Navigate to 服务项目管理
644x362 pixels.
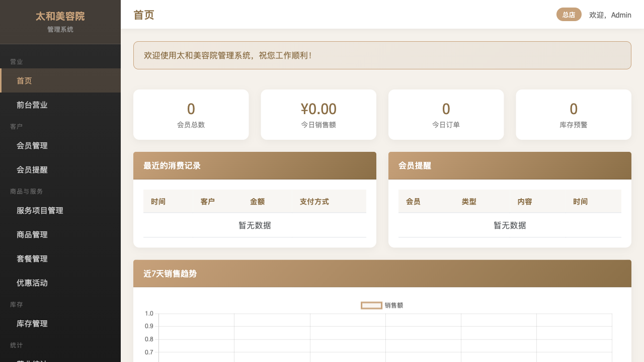(x=60, y=210)
